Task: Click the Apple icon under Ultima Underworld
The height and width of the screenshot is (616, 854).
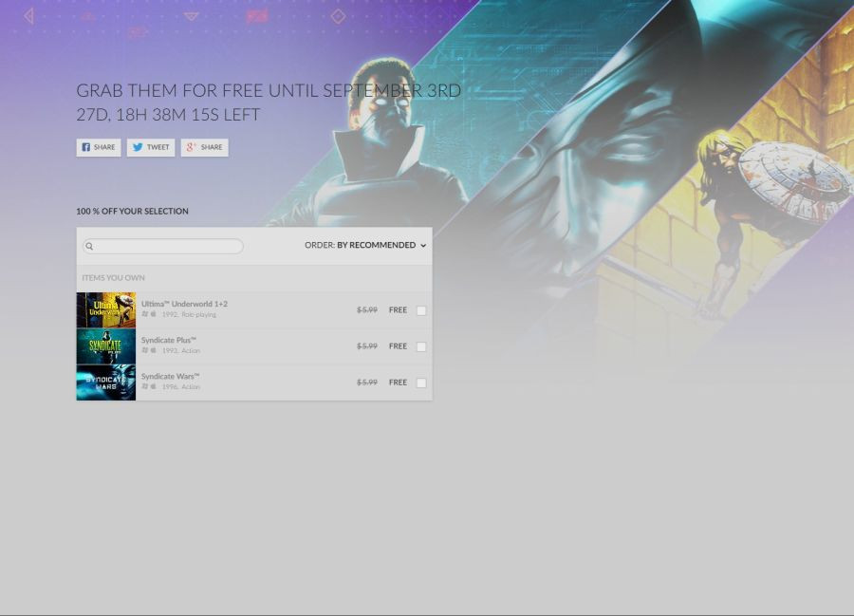Action: (154, 314)
